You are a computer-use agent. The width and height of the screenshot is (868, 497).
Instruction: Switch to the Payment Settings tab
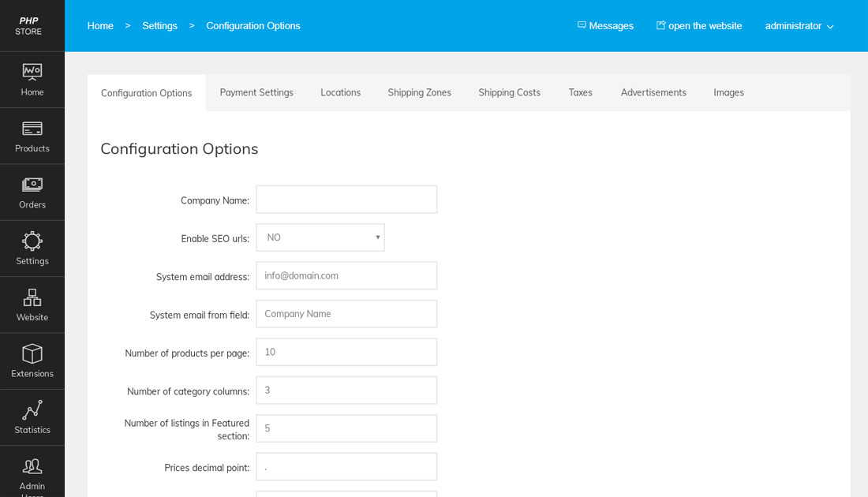tap(256, 92)
